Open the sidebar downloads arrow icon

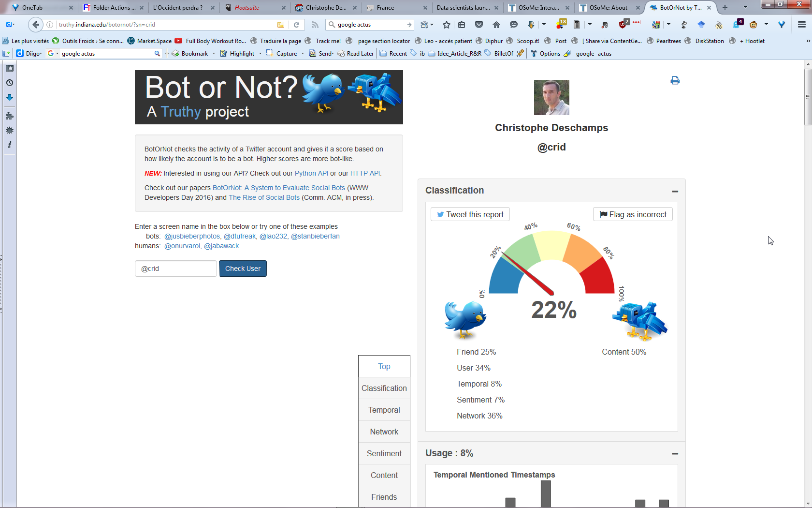coord(9,97)
